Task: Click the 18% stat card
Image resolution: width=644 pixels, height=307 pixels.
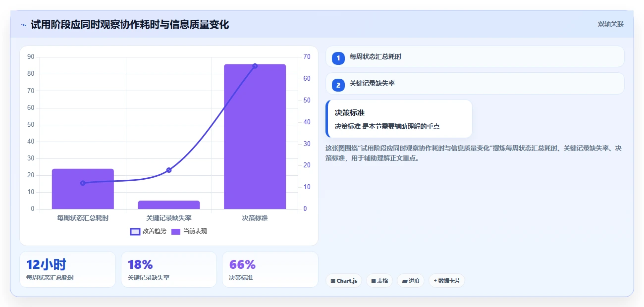Action: (x=169, y=269)
